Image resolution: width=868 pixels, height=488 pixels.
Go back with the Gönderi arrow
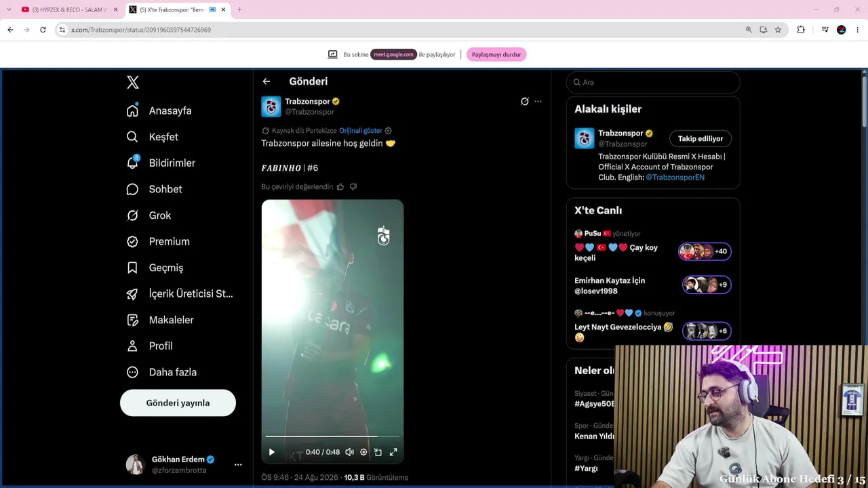coord(267,81)
